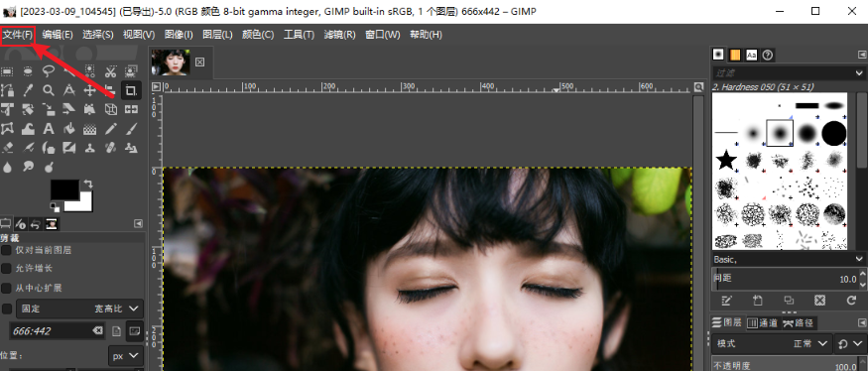Create a new brush

coord(758,301)
